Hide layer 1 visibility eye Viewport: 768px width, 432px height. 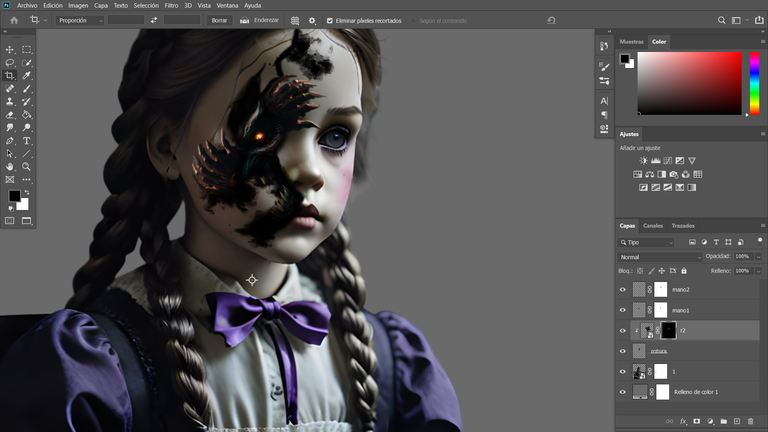coord(623,372)
